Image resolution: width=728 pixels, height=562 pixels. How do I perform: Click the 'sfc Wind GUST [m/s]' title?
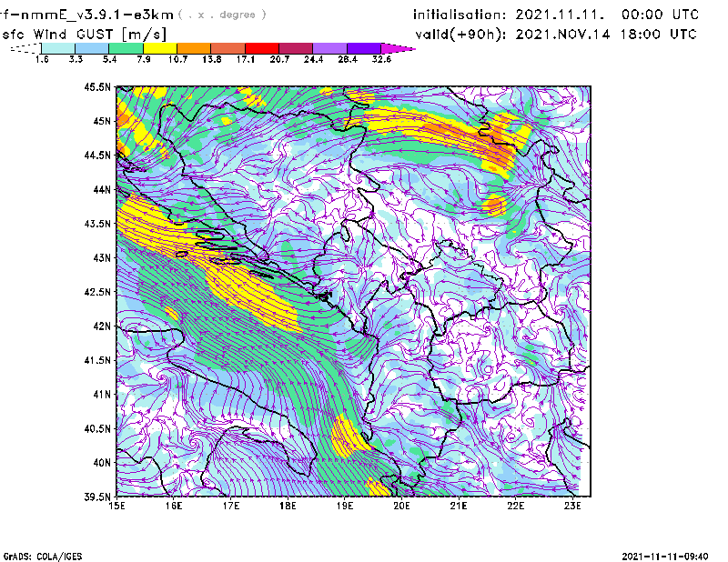tap(84, 35)
